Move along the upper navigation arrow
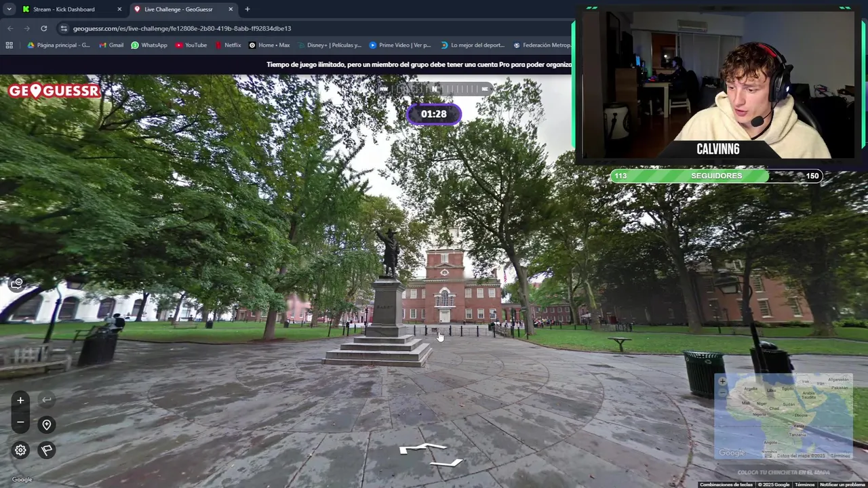 tap(423, 449)
